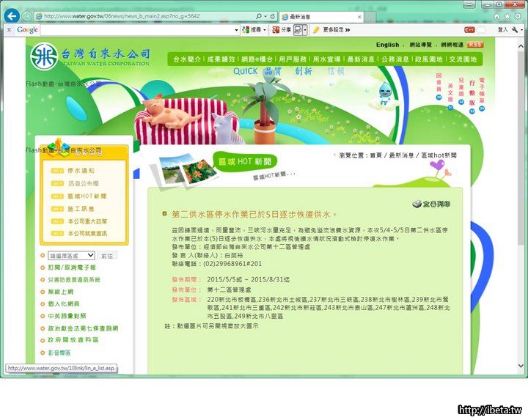Click the browser back arrow button

(12, 15)
